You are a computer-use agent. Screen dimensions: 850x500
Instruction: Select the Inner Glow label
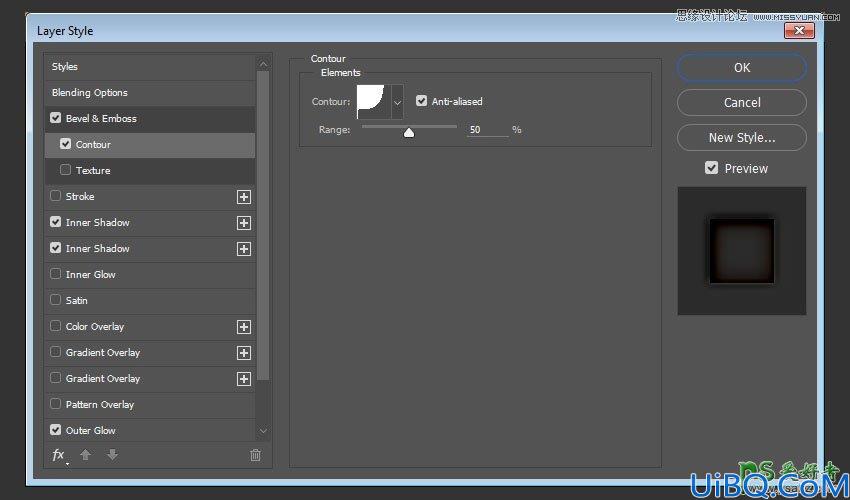click(91, 274)
